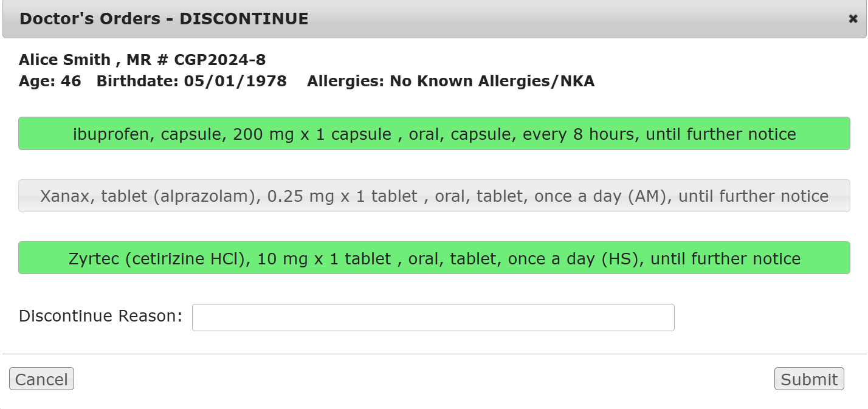
Task: Unselect the every 8 hours capsule order
Action: (x=434, y=134)
